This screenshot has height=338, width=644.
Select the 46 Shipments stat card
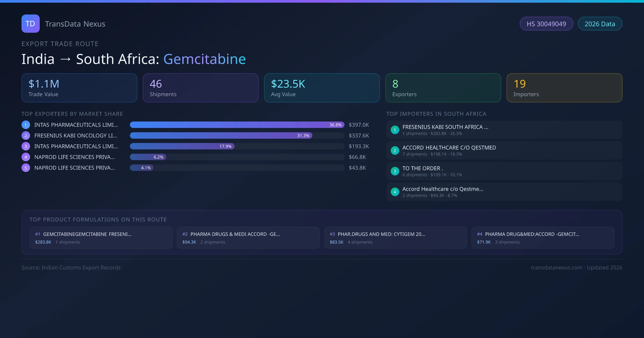200,88
